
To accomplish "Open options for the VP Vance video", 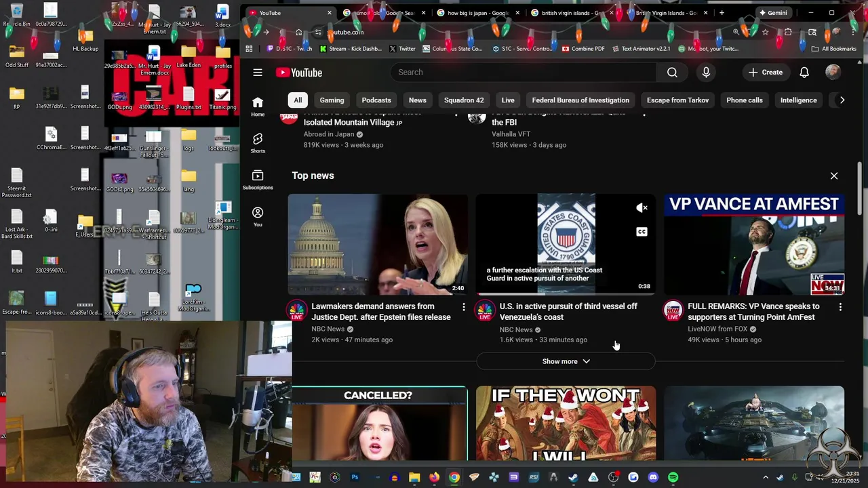I will click(840, 307).
